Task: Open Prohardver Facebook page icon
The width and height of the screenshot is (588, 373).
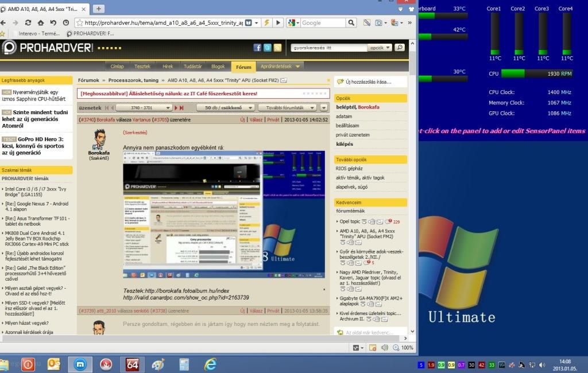Action: 257,48
